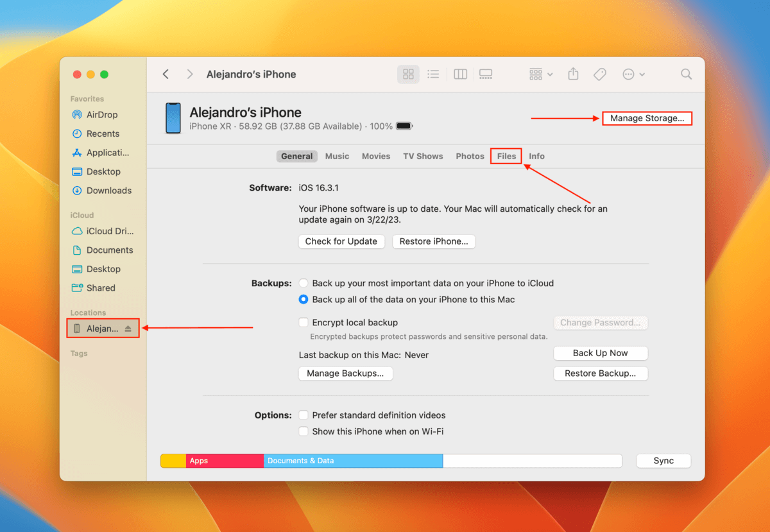This screenshot has width=770, height=532.
Task: Click the Change Password button
Action: pos(601,323)
